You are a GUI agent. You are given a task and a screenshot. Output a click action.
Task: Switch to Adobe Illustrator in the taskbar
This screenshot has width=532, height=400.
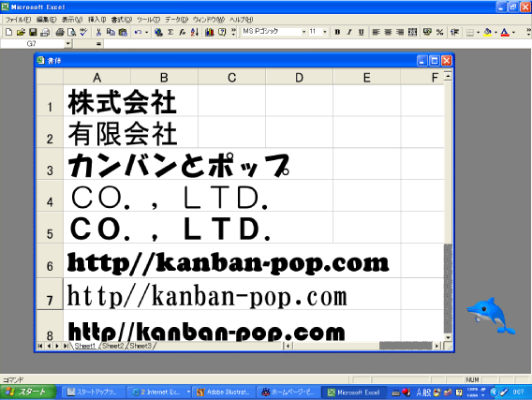point(223,393)
